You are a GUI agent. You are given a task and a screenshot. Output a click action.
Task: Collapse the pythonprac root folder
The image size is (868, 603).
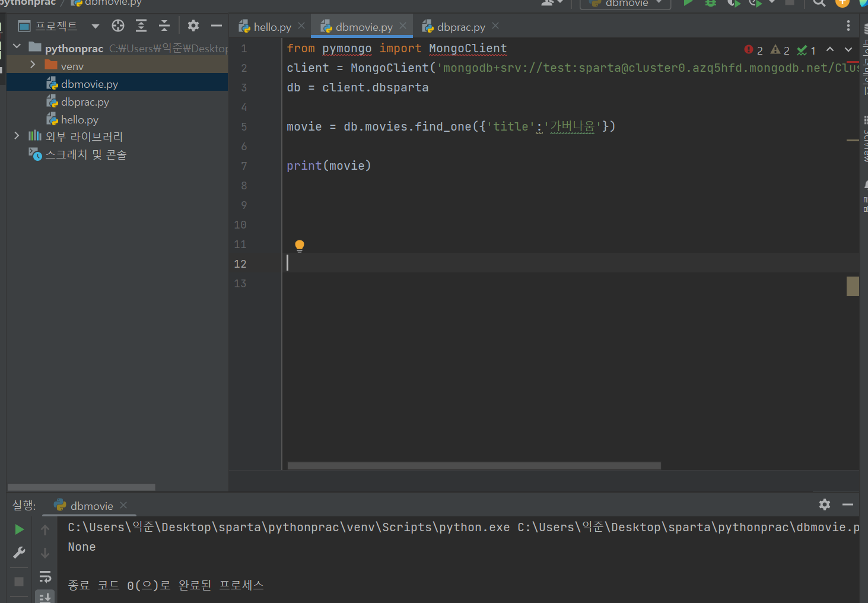tap(17, 46)
